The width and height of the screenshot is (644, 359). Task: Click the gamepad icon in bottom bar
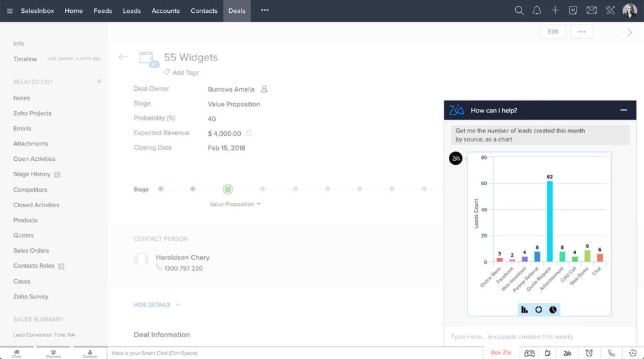coord(529,353)
